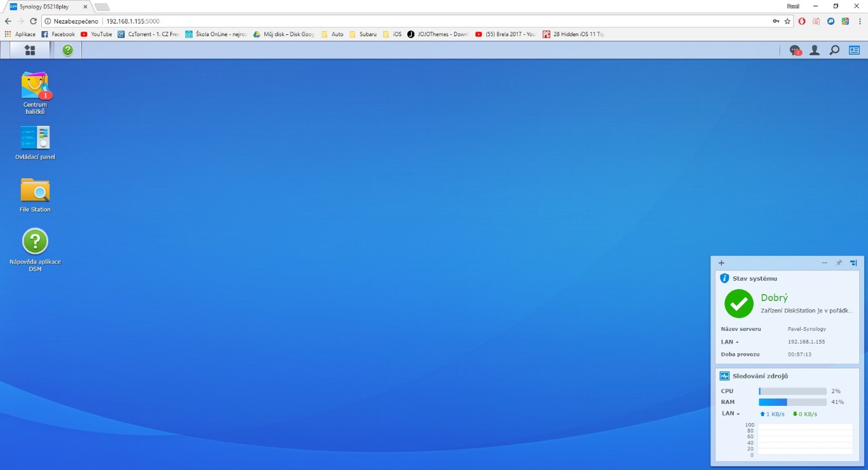Open the DSM main menu grid
This screenshot has height=470, width=868.
tap(29, 50)
